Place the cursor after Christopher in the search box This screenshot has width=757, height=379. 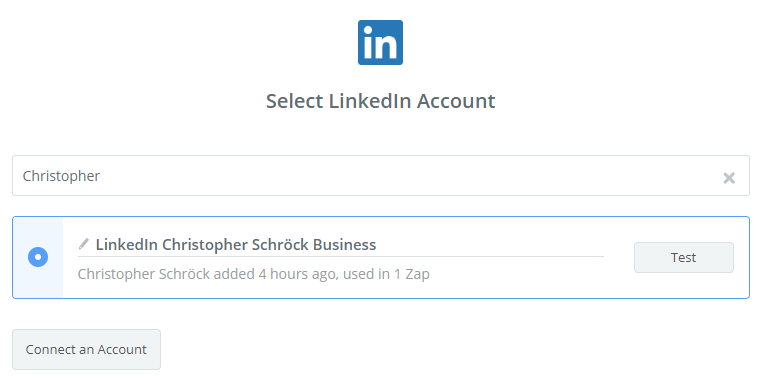(101, 176)
